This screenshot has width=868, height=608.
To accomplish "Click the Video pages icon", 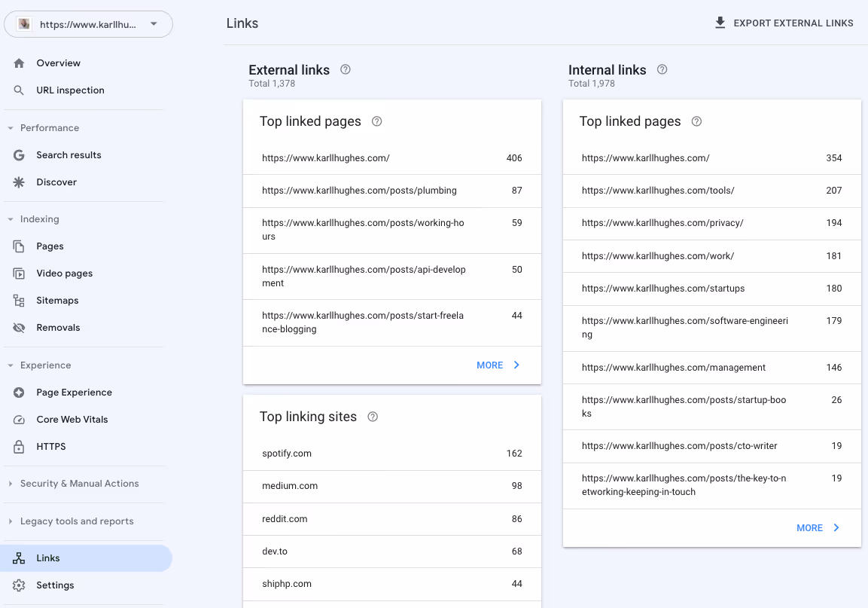I will point(19,273).
